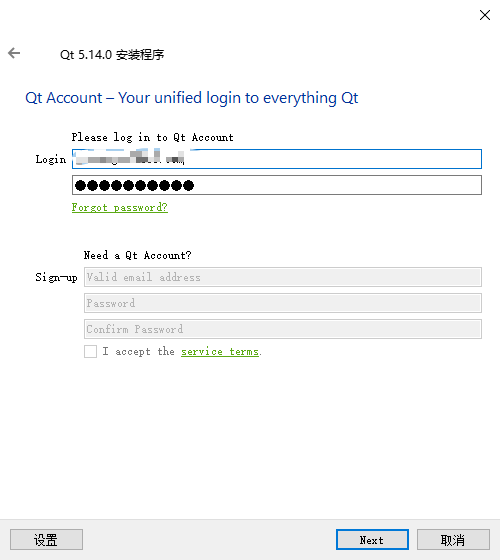Click the Qt 5.14.0 安装程序 window title
The height and width of the screenshot is (560, 500).
(112, 55)
